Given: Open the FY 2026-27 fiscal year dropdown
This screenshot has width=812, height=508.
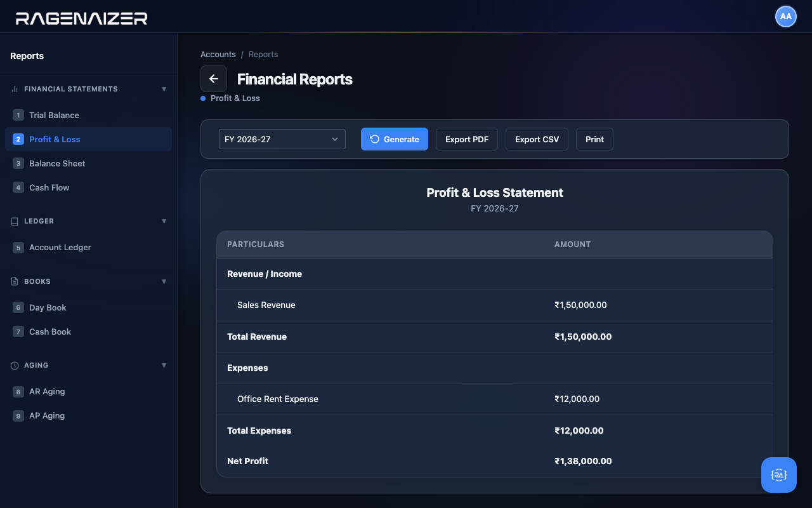Looking at the screenshot, I should coord(282,139).
